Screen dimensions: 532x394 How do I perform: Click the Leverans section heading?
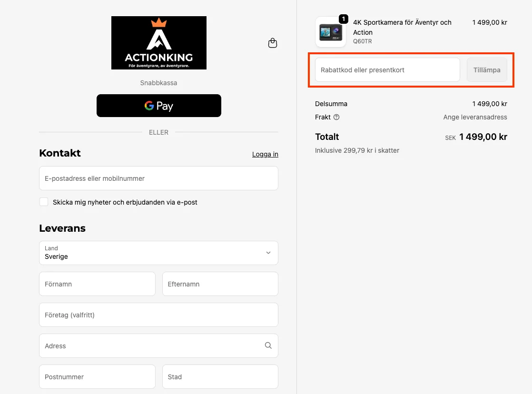62,228
